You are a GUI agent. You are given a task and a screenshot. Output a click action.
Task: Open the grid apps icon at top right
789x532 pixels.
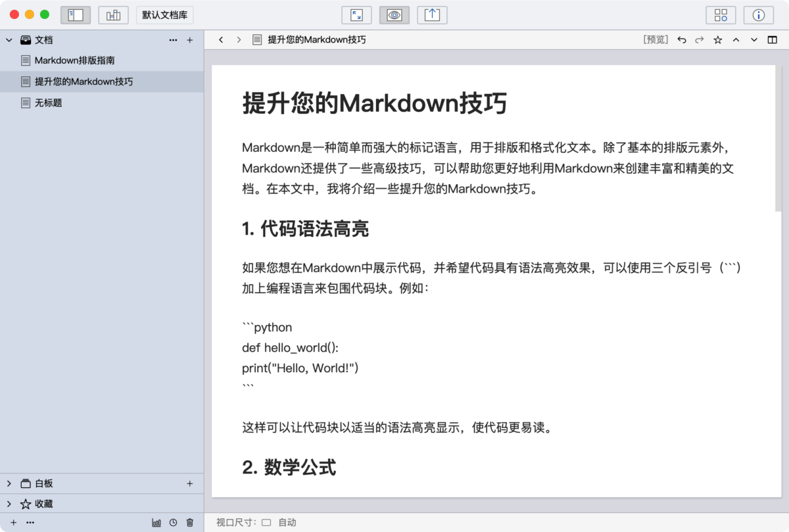tap(721, 14)
